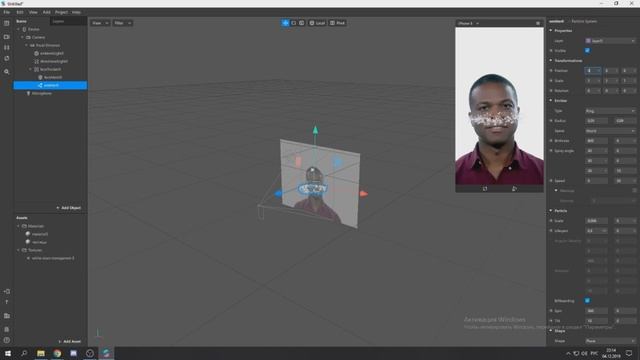Open Google Chrome from the taskbar

point(57,353)
